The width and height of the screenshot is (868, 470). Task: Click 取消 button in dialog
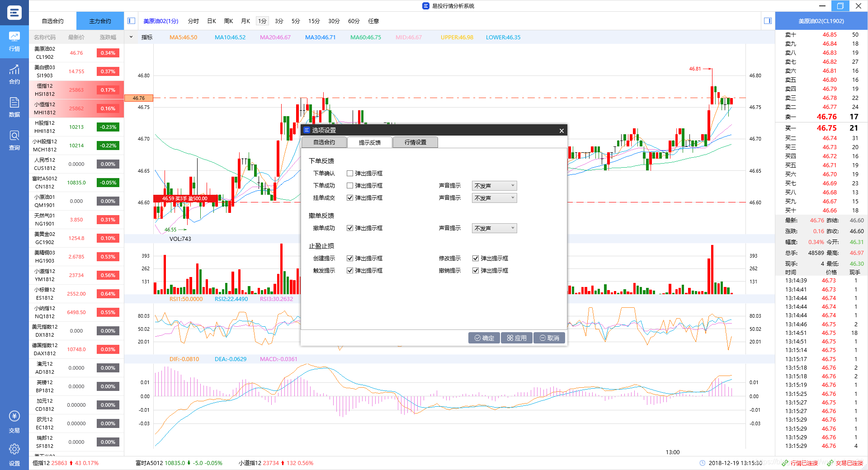tap(549, 338)
